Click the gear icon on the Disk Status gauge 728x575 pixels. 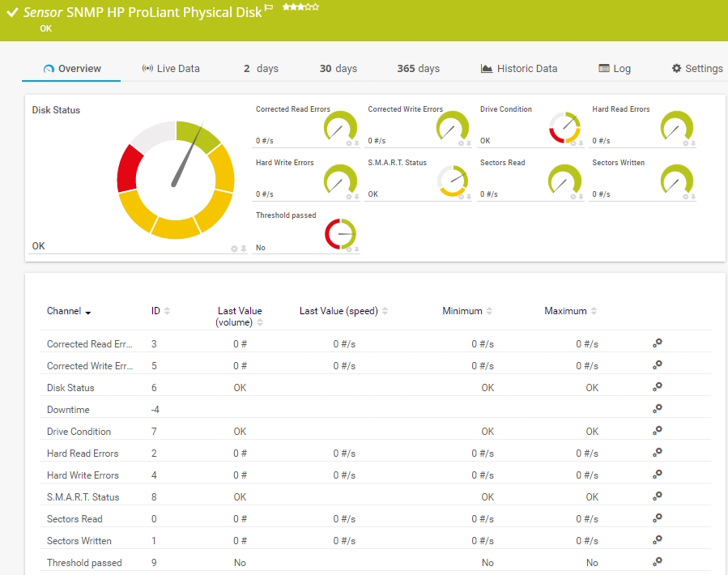click(x=235, y=249)
